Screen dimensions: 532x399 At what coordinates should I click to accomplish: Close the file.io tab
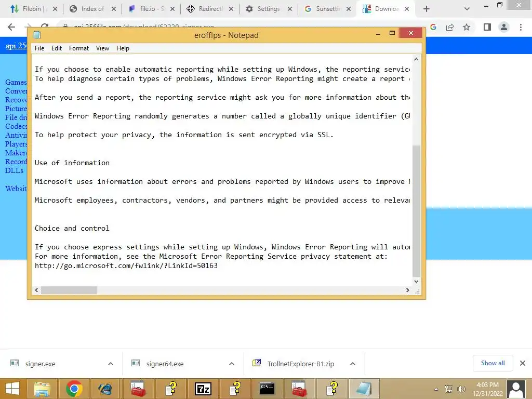pos(172,9)
